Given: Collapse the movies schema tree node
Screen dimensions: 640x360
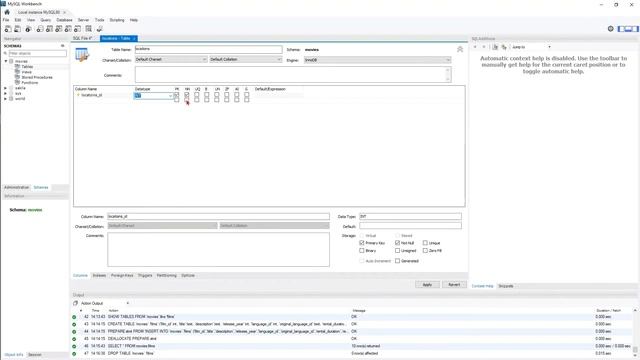Looking at the screenshot, I should point(6,61).
